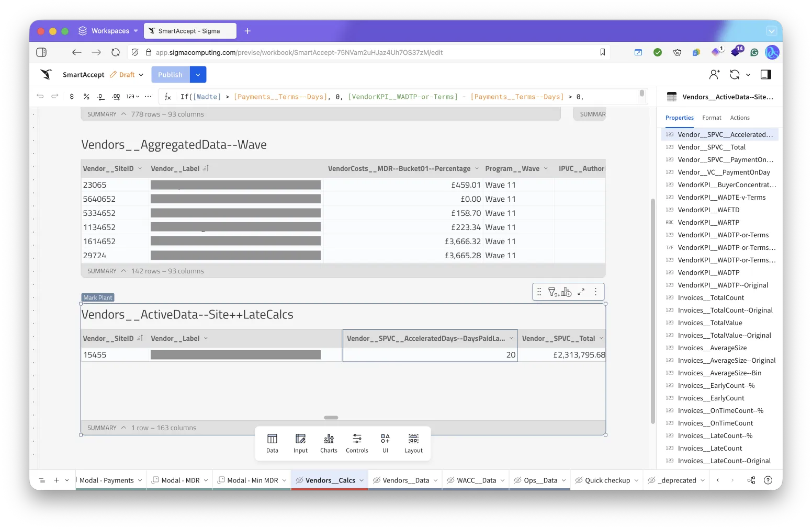Switch to the Format tab
This screenshot has height=529, width=812.
click(712, 118)
